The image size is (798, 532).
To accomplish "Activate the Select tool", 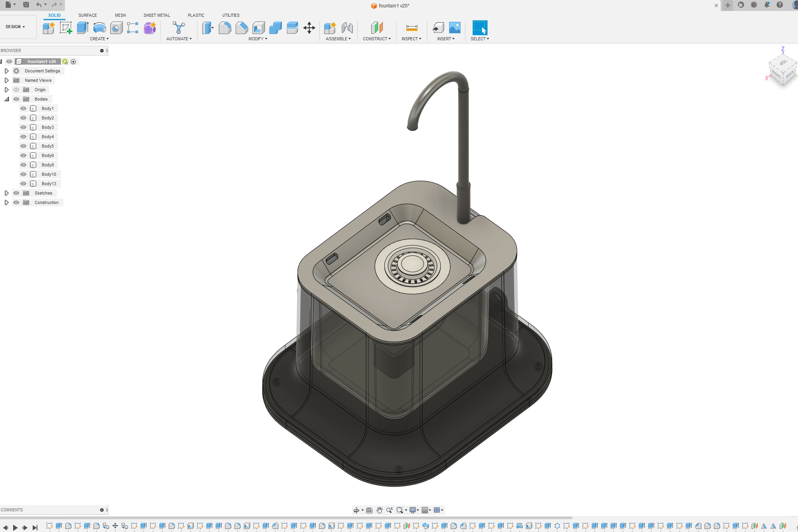I will [480, 28].
